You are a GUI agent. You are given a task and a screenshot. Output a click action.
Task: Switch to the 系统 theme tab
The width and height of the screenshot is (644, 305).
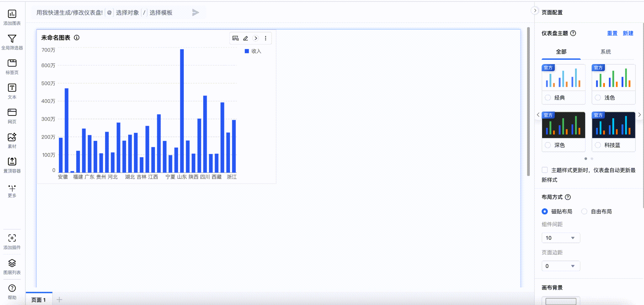pyautogui.click(x=606, y=52)
